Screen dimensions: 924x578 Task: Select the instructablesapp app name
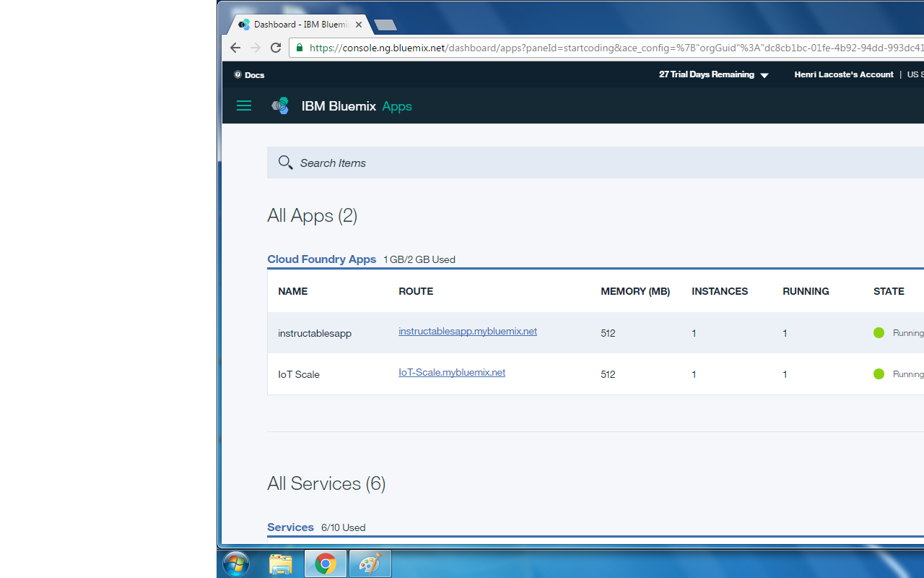click(x=315, y=334)
